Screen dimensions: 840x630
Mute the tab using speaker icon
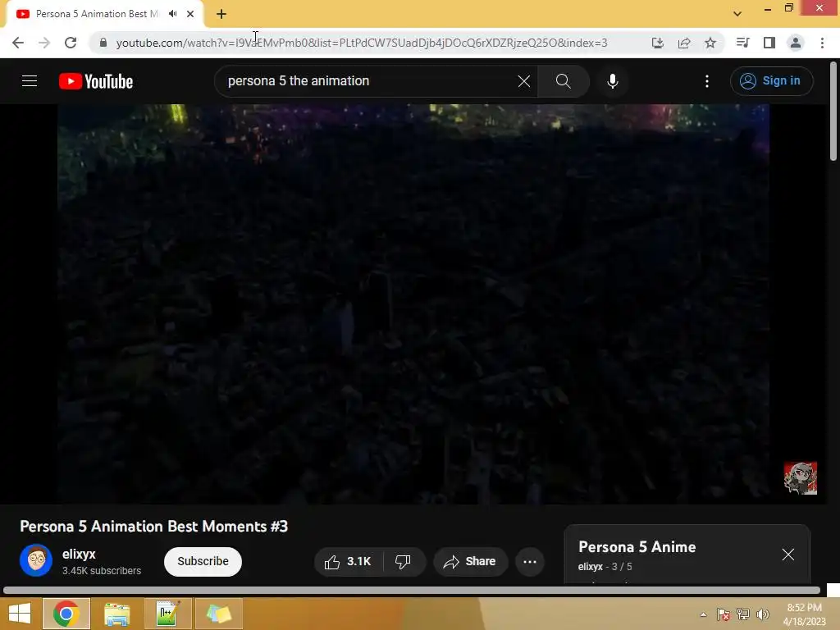click(172, 14)
